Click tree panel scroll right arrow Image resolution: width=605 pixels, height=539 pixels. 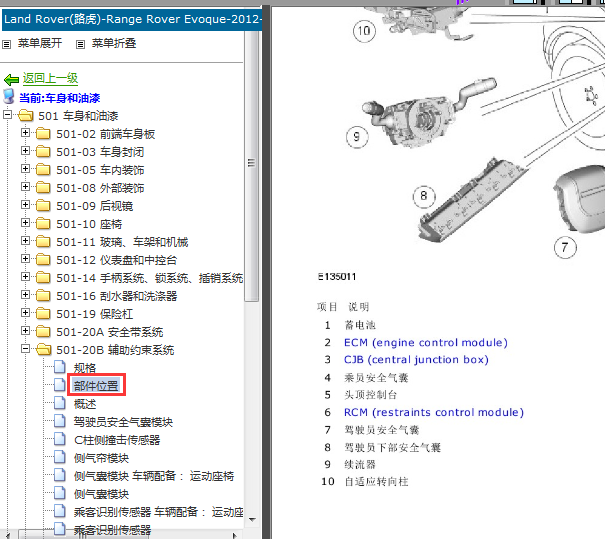(234, 535)
